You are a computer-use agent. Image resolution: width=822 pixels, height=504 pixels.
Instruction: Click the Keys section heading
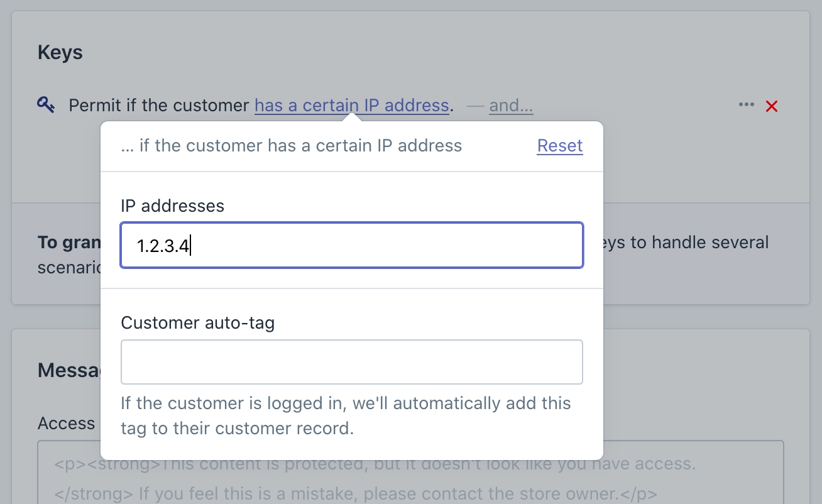pos(60,52)
